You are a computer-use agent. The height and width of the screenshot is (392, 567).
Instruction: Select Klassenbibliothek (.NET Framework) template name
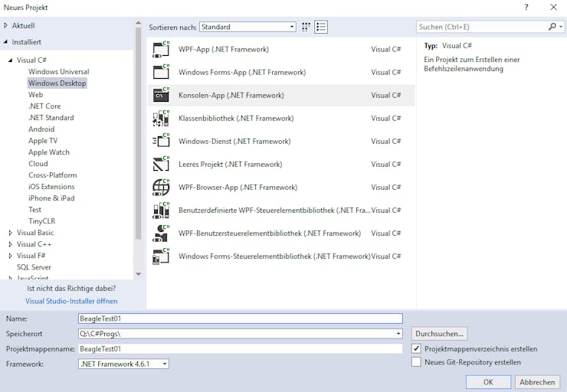tap(236, 119)
